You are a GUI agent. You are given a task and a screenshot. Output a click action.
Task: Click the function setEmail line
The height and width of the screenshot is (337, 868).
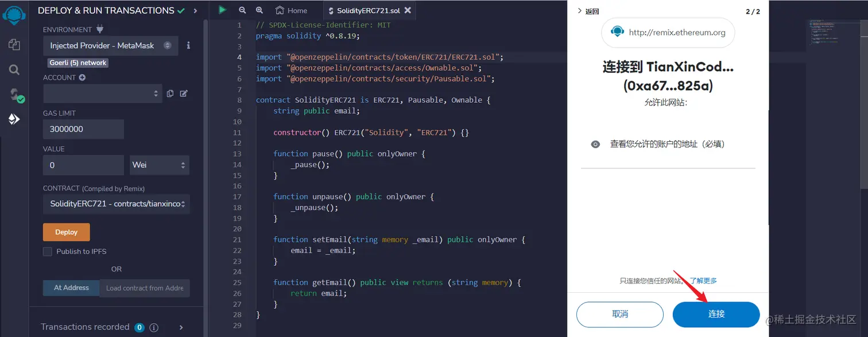pyautogui.click(x=399, y=239)
